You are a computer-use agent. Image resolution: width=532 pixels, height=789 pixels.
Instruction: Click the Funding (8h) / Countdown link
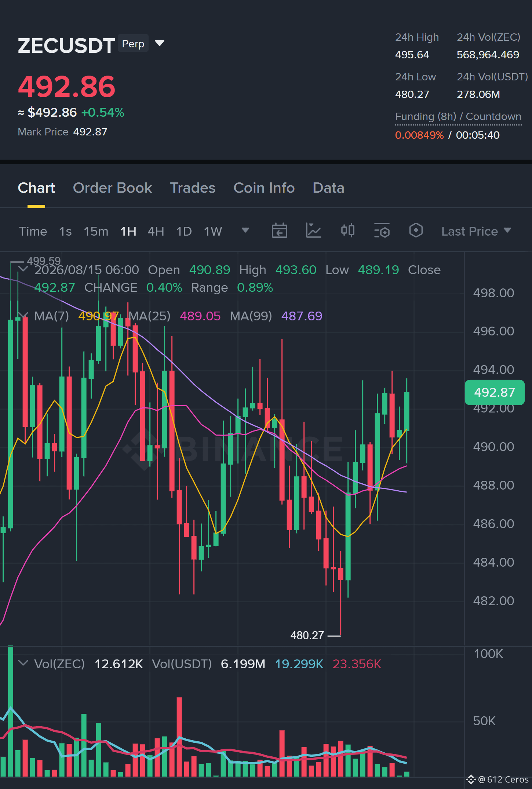pos(458,117)
